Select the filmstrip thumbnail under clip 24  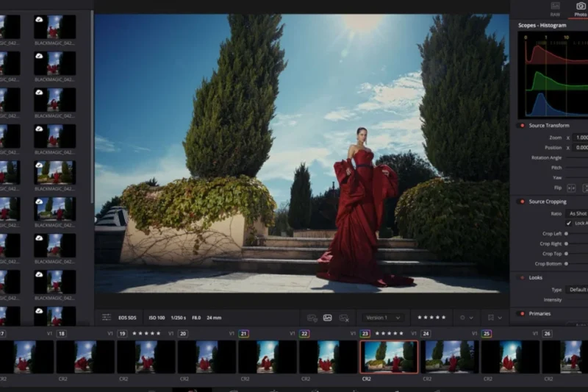tap(450, 357)
